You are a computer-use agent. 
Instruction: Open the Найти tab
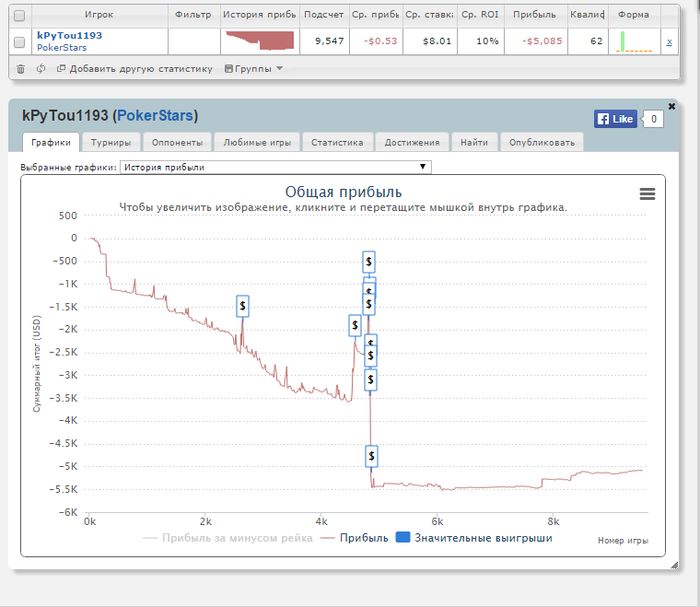click(474, 142)
